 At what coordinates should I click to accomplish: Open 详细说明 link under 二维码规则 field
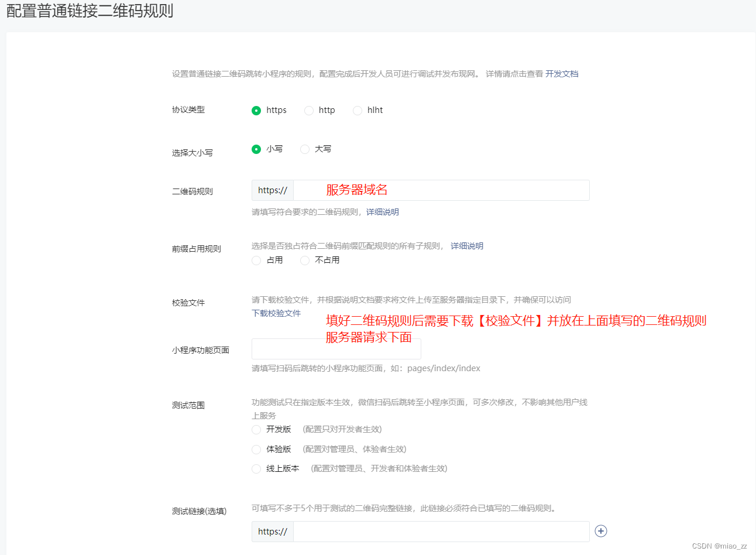383,212
